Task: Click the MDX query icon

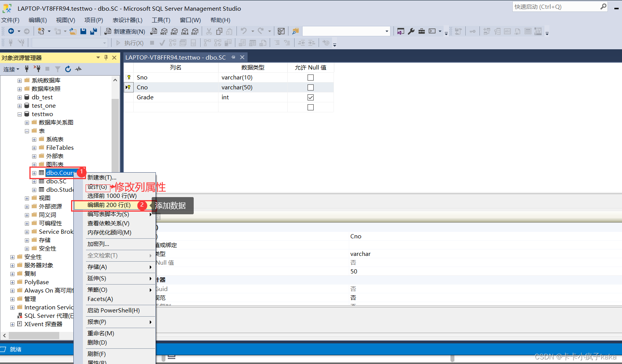Action: pos(164,31)
